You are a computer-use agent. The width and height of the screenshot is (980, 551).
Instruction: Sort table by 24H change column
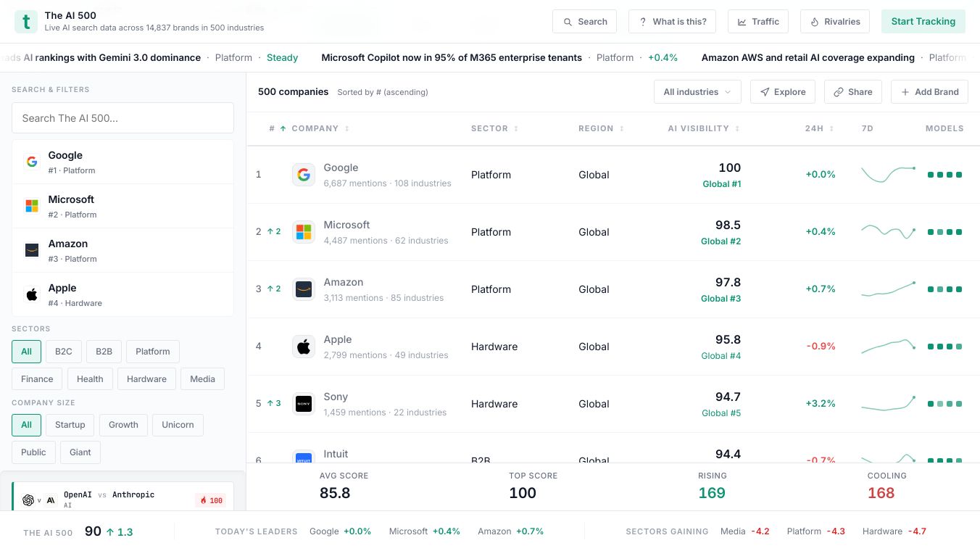point(819,128)
